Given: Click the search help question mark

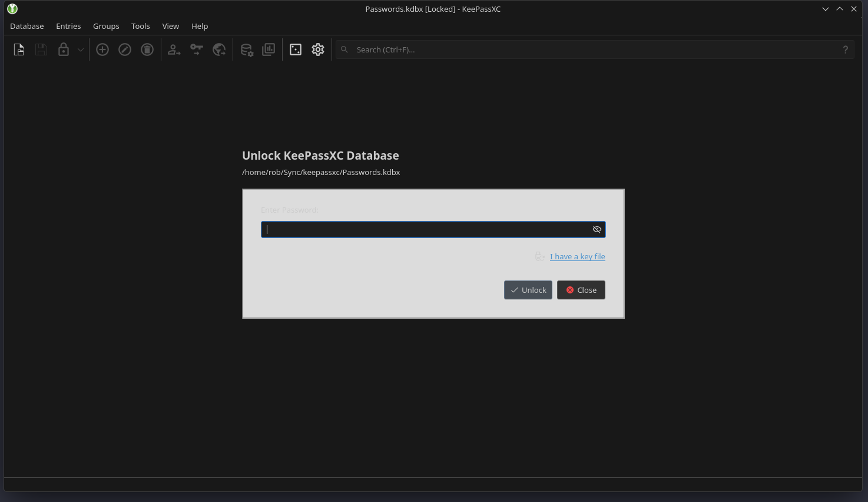Looking at the screenshot, I should point(845,50).
